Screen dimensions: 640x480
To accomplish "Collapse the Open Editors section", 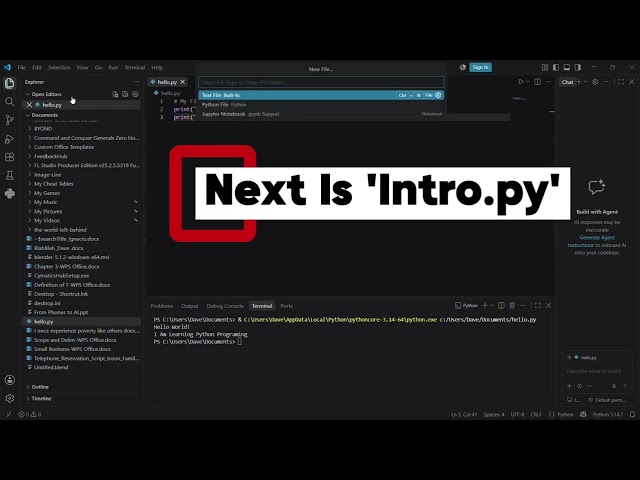I will 46,94.
